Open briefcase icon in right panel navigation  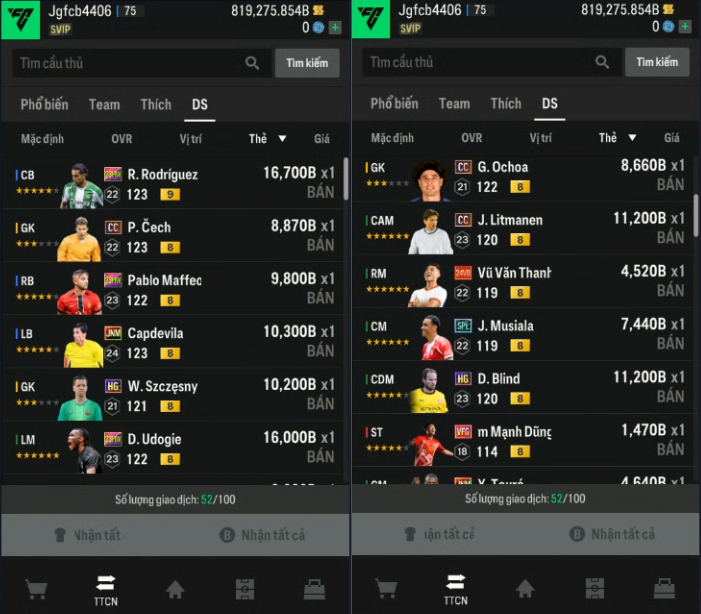[x=664, y=589]
